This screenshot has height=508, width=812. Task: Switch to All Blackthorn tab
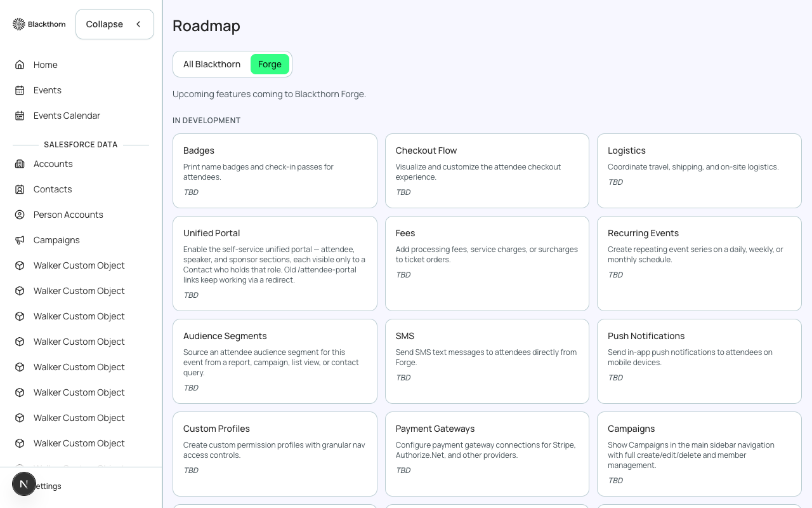coord(212,64)
